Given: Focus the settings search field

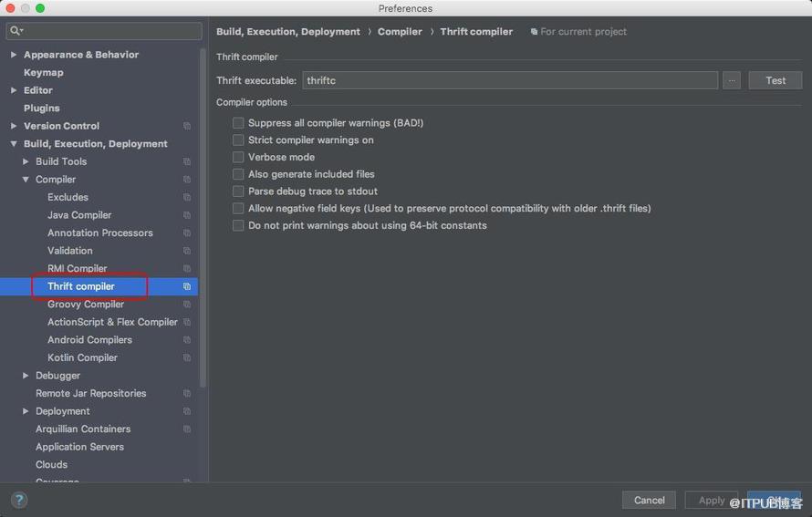Looking at the screenshot, I should 104,31.
